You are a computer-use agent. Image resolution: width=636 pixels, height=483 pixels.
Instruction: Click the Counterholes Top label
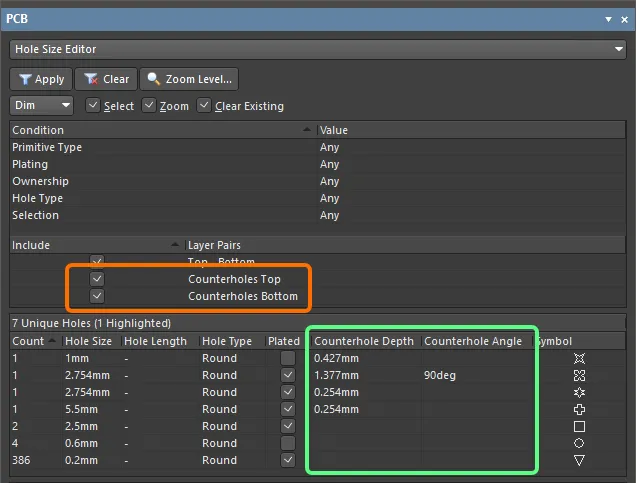pos(234,279)
